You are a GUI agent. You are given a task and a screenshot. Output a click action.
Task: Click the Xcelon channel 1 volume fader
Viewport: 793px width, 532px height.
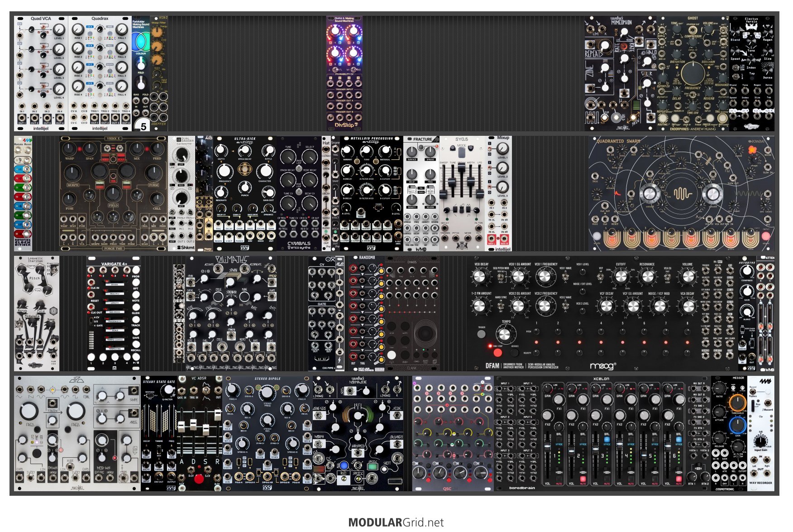coord(548,446)
